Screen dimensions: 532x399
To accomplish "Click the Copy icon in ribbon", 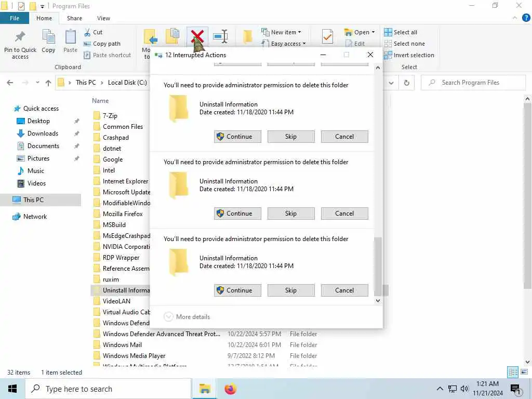I will [x=48, y=37].
